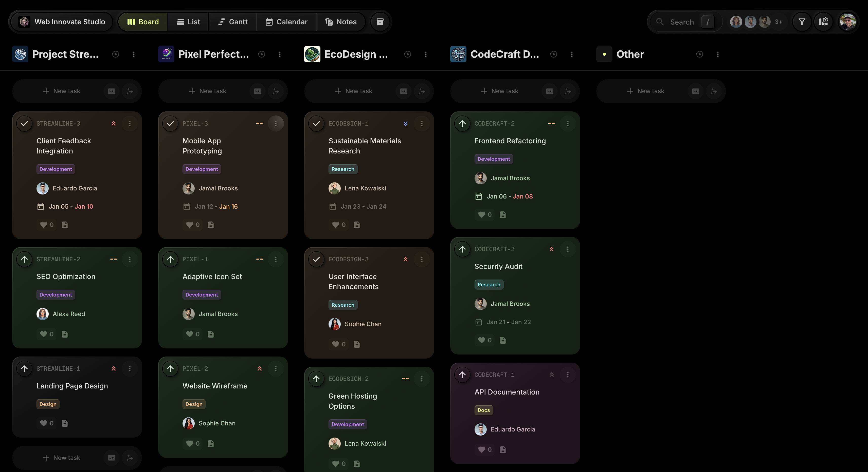Image resolution: width=868 pixels, height=472 pixels.
Task: Open the three-dot menu for the Pixel Perfect column
Action: point(280,54)
